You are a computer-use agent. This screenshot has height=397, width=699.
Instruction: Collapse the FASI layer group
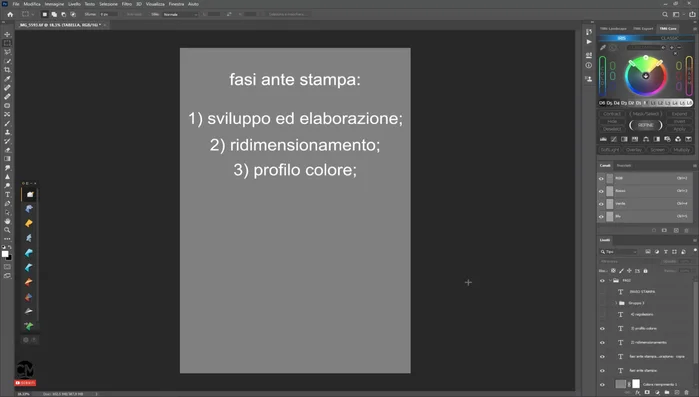point(610,281)
